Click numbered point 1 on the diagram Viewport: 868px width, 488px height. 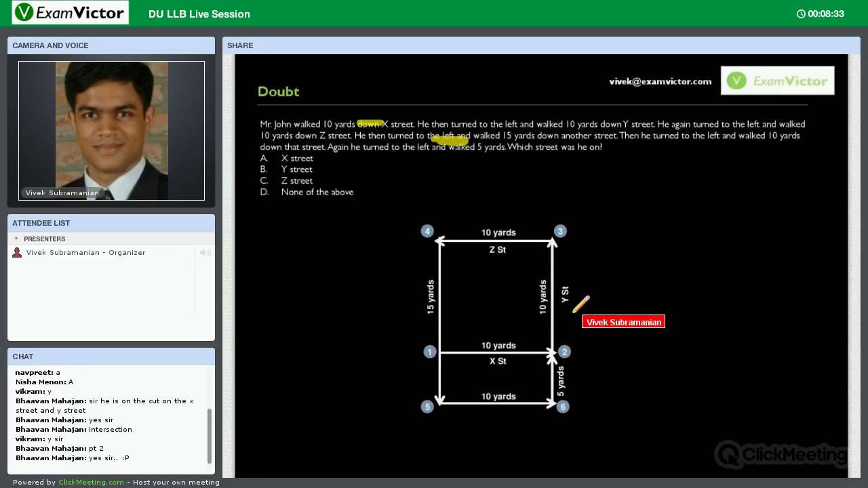pos(429,352)
